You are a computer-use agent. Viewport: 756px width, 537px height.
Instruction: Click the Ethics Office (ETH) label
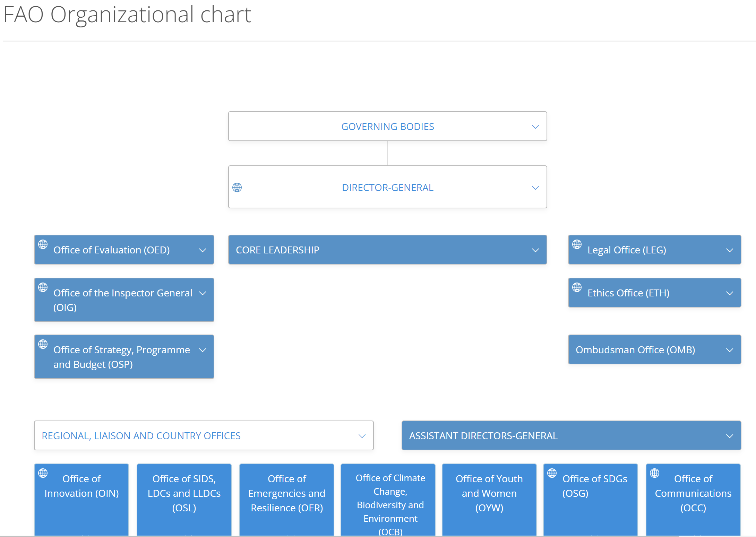tap(628, 293)
